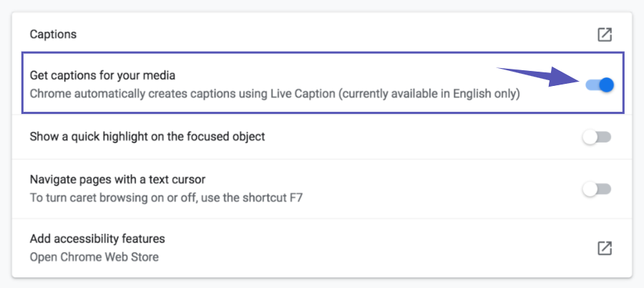
Task: Disable the Get captions for your media toggle
Action: [599, 85]
